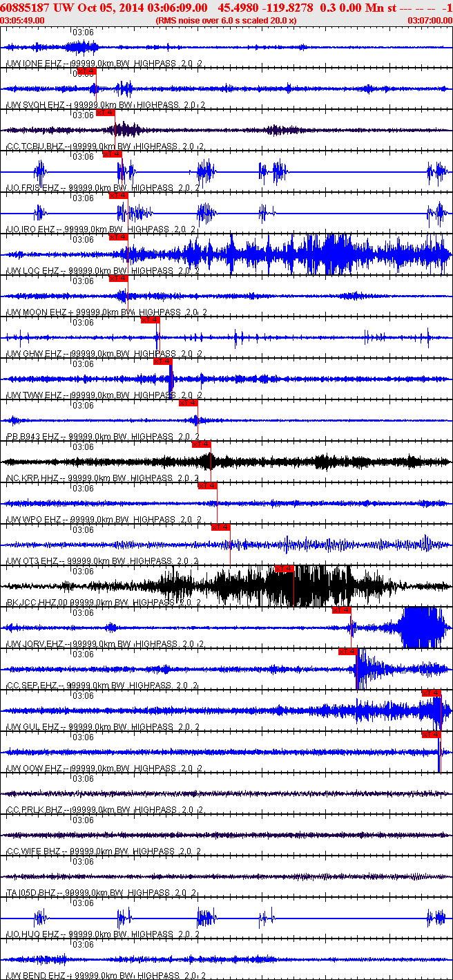Select the red arrival flag on UW OT3 trace
Viewport: 453px width, 980px height.
220,527
